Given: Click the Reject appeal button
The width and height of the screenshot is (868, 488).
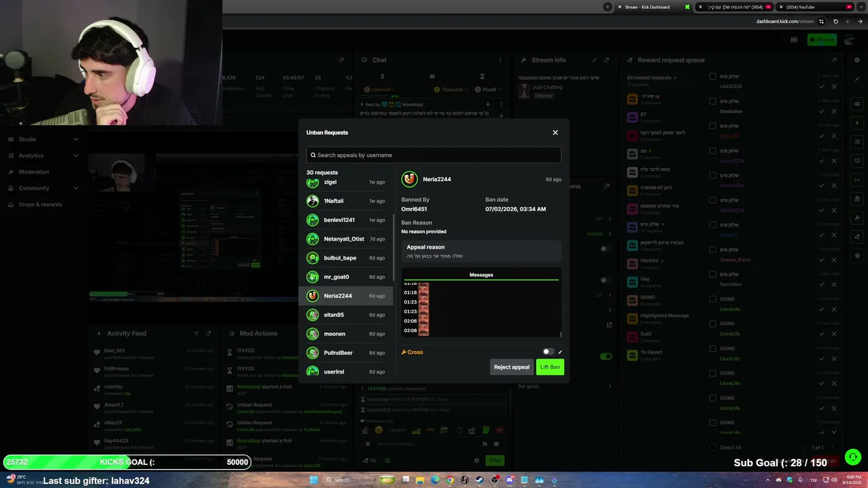Looking at the screenshot, I should 512,367.
